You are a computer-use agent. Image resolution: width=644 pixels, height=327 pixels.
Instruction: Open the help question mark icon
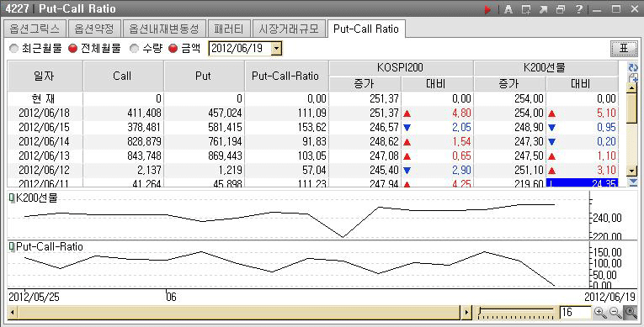[578, 9]
